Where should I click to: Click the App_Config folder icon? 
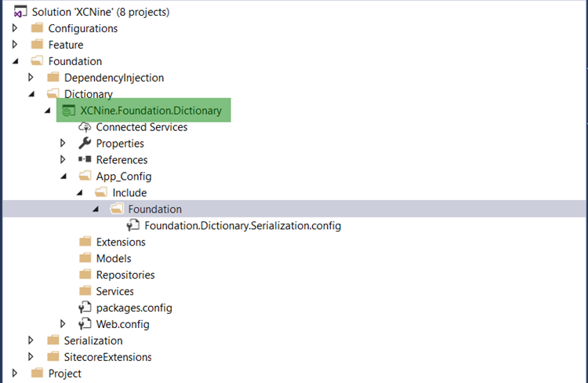(x=85, y=176)
